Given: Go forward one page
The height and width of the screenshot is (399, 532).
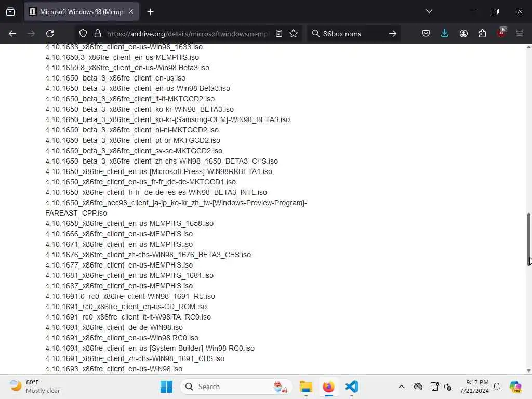Looking at the screenshot, I should click(31, 34).
